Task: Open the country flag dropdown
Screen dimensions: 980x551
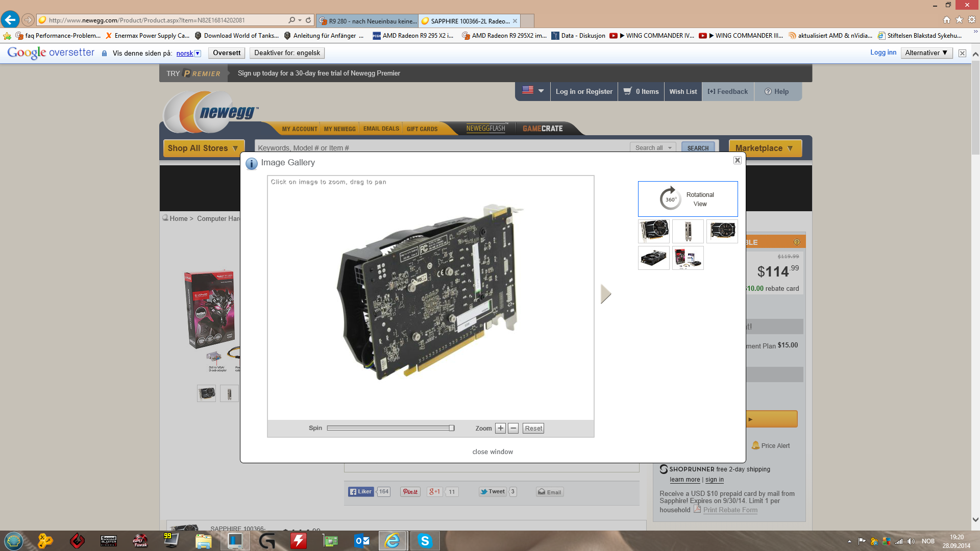Action: (x=533, y=91)
